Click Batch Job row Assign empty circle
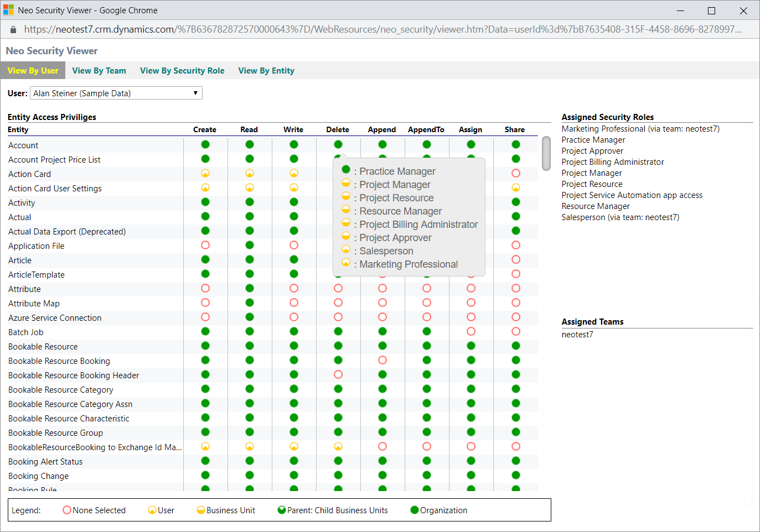The image size is (760, 532). click(x=471, y=331)
